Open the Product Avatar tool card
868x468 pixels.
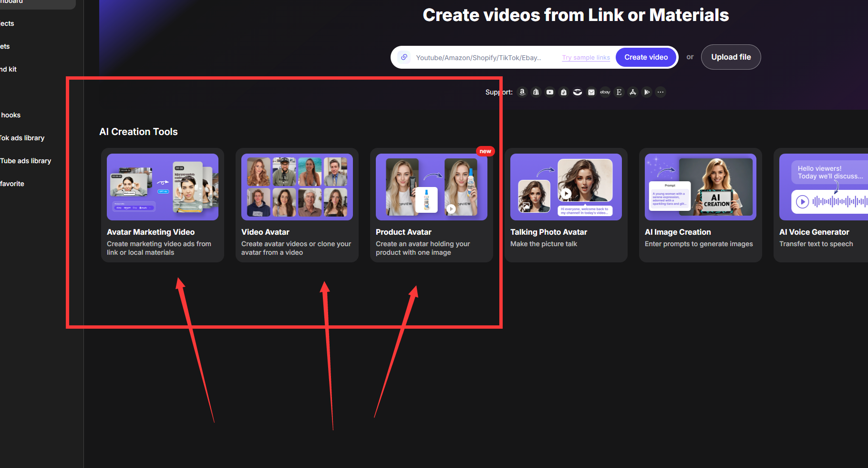click(x=431, y=205)
